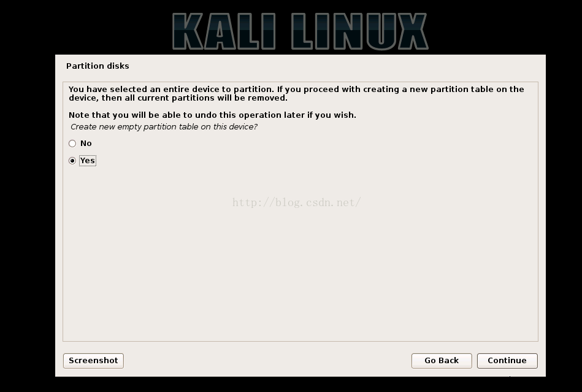Click the LINUX word in the banner
Viewport: 582px width, 392px height.
click(359, 31)
